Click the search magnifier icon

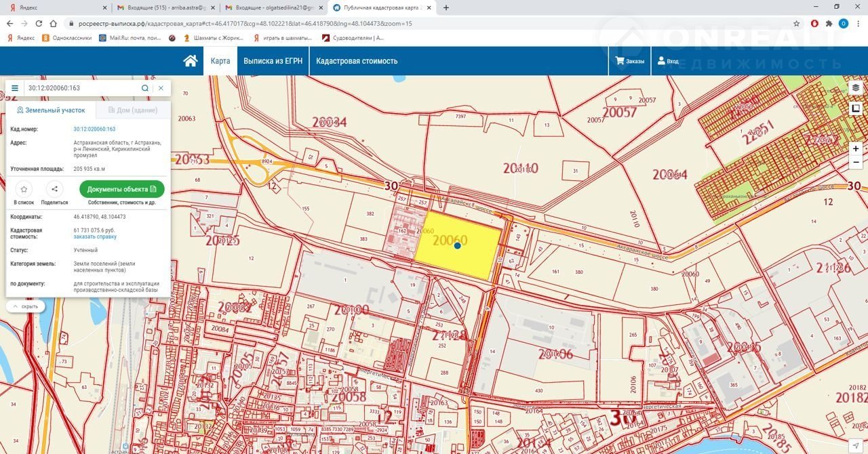click(145, 88)
